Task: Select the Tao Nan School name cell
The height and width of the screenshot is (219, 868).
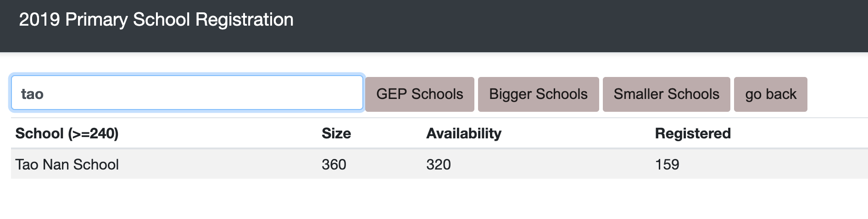Action: 67,164
